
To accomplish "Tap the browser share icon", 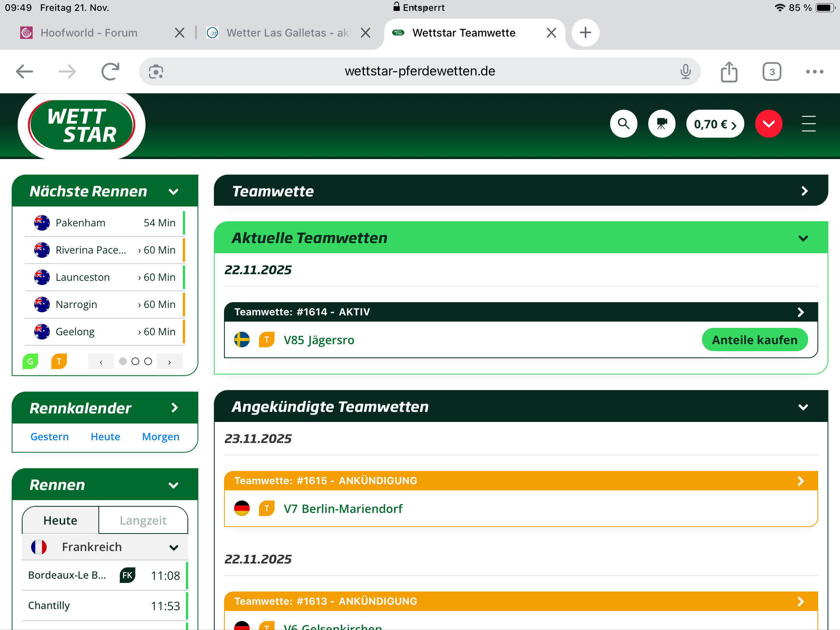I will tap(729, 72).
